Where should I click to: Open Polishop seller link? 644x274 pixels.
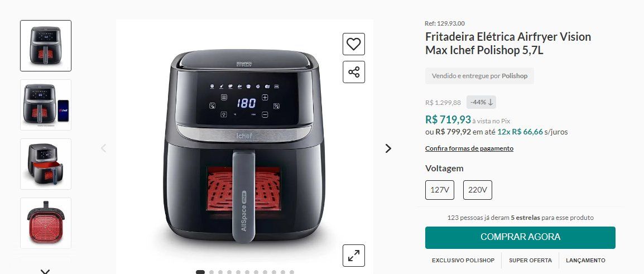(x=515, y=76)
